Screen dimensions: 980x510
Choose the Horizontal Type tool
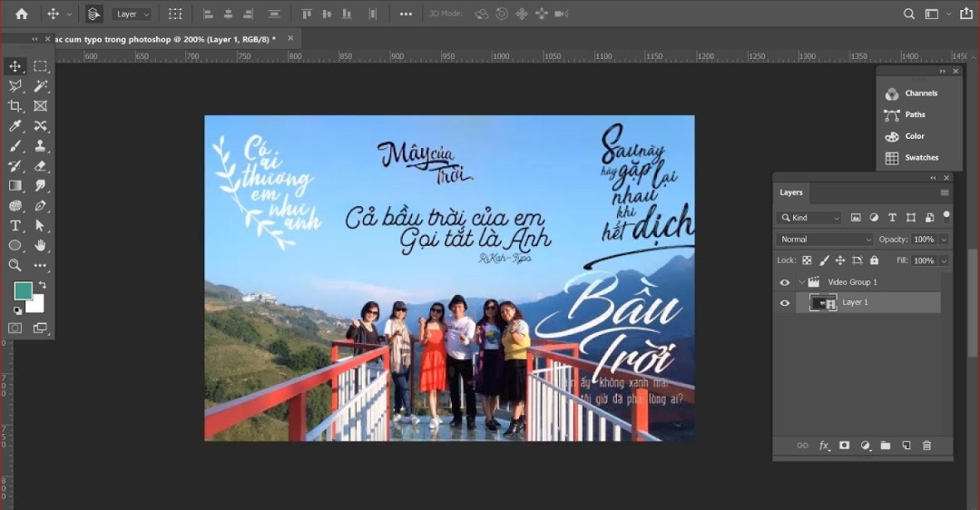pos(15,226)
